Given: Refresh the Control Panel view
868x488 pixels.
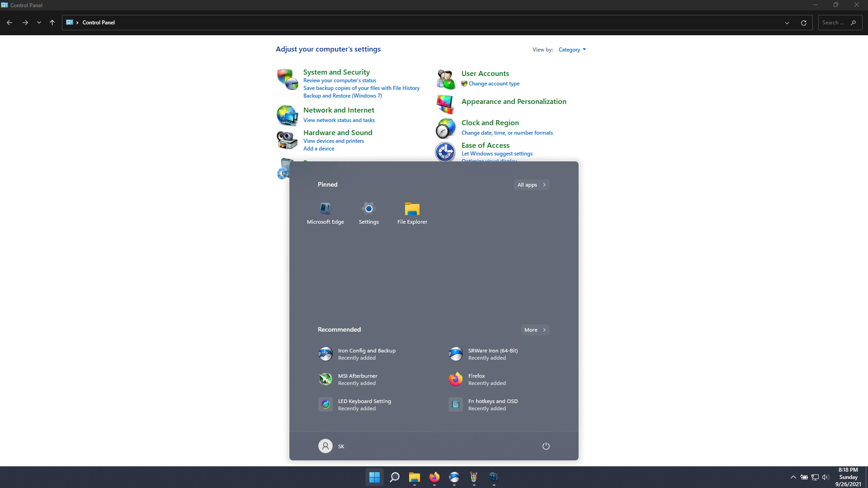Looking at the screenshot, I should click(804, 23).
